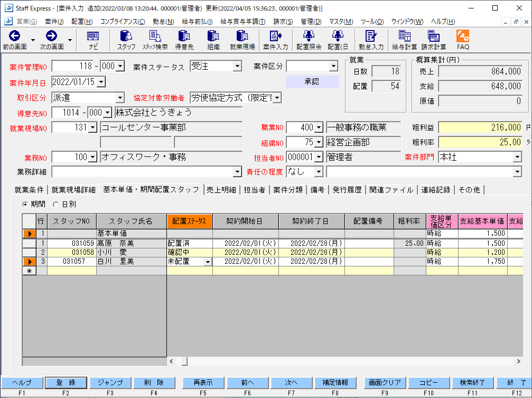Open the スタッフ staff toolbar icon
532x398 pixels.
(126, 40)
